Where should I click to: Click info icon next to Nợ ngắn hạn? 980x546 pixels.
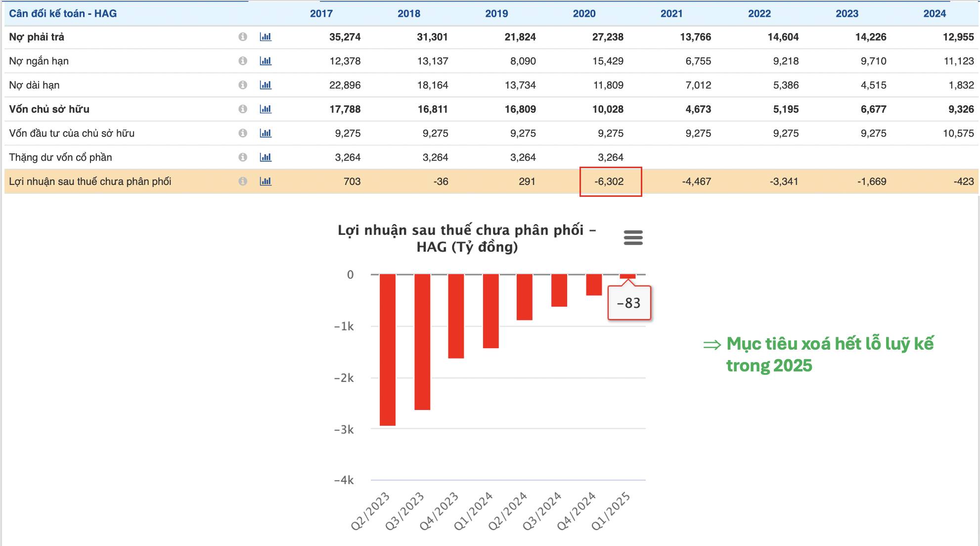pyautogui.click(x=243, y=61)
